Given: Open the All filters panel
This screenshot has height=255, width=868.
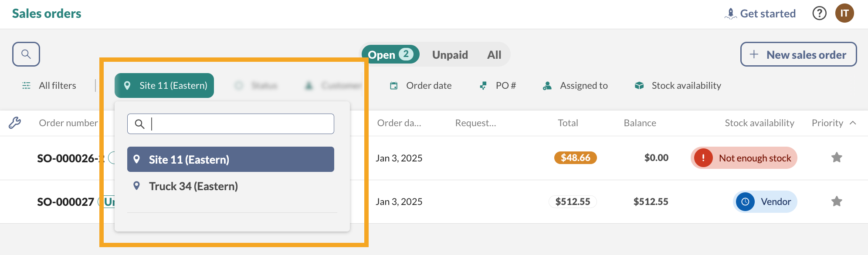Looking at the screenshot, I should (49, 86).
